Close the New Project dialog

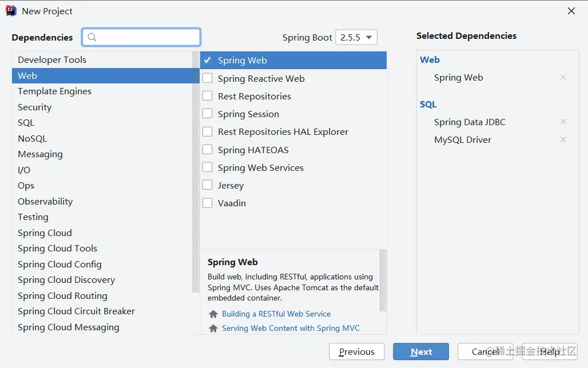(x=571, y=11)
